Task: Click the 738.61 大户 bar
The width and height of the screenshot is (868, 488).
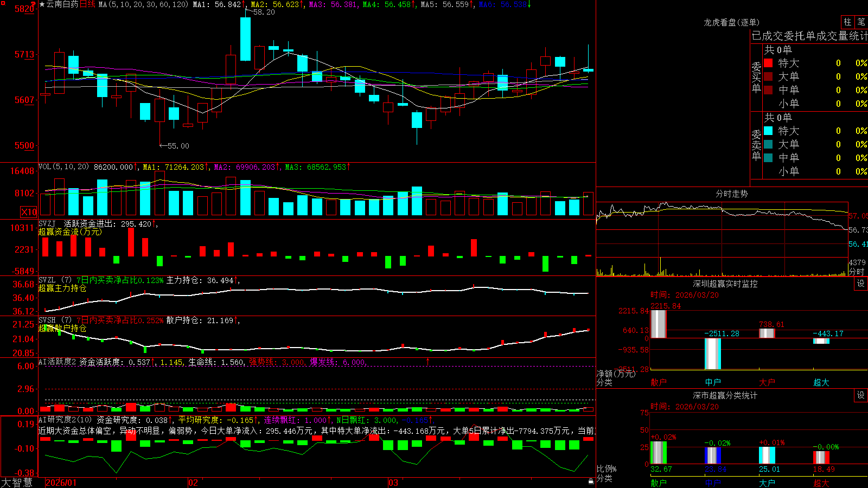Action: [x=767, y=333]
